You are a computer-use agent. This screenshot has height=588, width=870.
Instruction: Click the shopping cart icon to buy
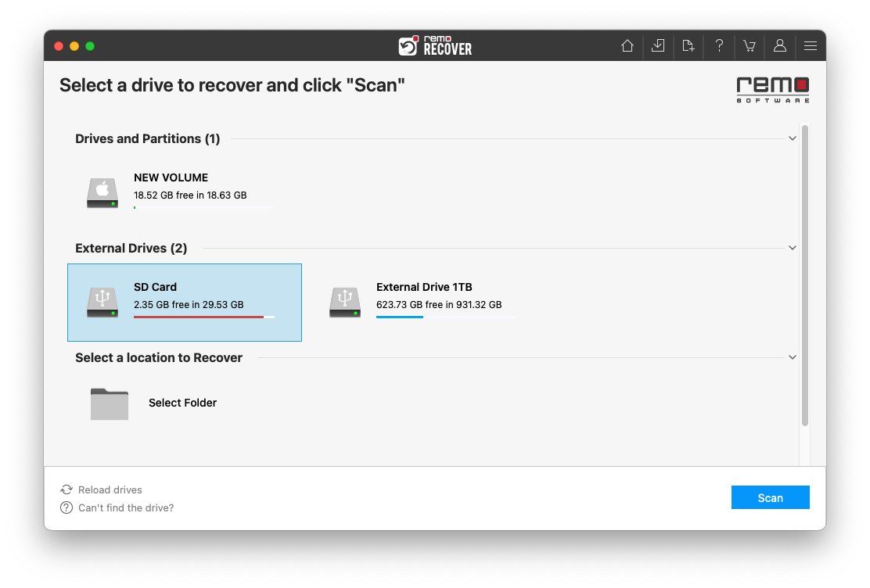[x=749, y=46]
